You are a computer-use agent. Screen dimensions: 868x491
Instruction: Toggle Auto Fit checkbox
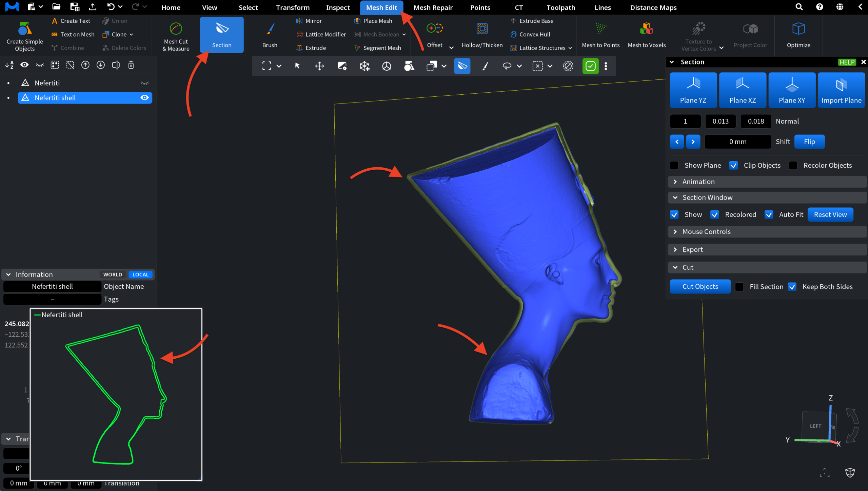pos(769,214)
